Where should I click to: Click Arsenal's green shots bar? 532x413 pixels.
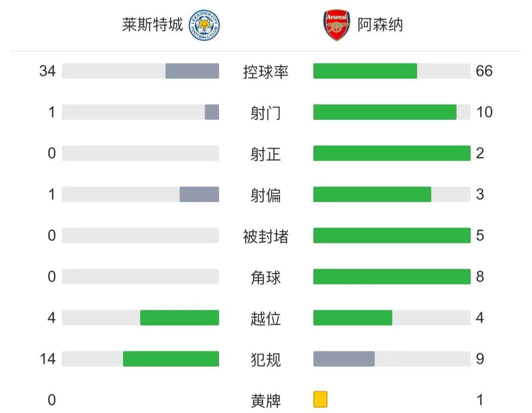pyautogui.click(x=385, y=112)
